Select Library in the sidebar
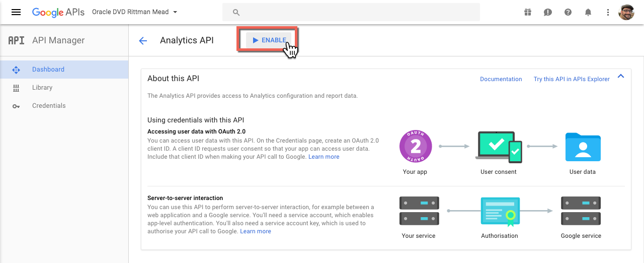The width and height of the screenshot is (644, 263). click(x=64, y=88)
